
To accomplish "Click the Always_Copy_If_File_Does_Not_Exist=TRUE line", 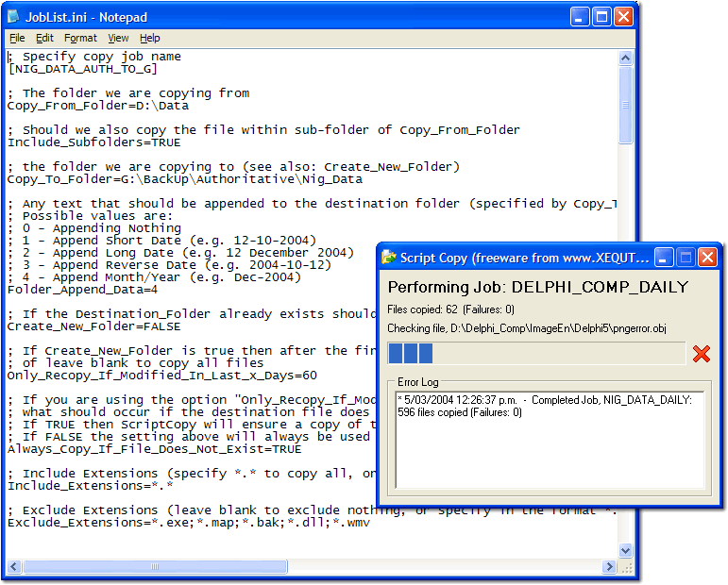I will [x=154, y=449].
